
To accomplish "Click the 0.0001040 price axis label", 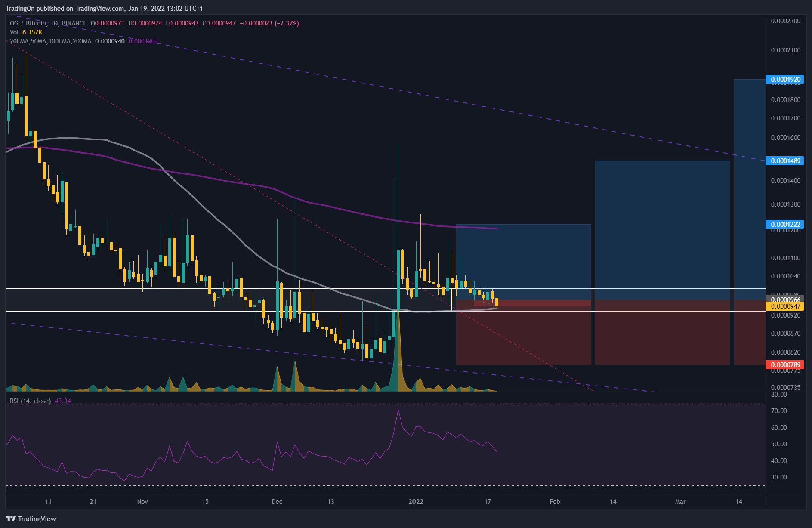I will pos(786,276).
